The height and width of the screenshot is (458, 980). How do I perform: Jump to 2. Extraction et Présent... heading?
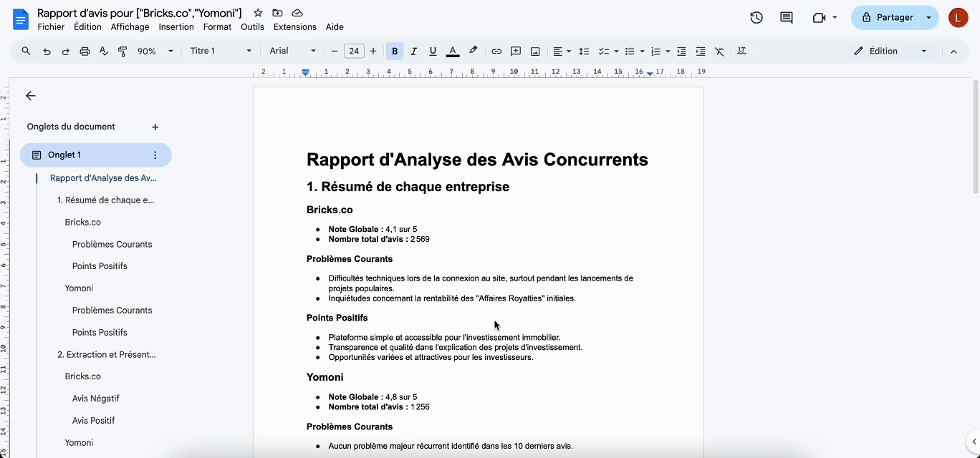pos(107,354)
